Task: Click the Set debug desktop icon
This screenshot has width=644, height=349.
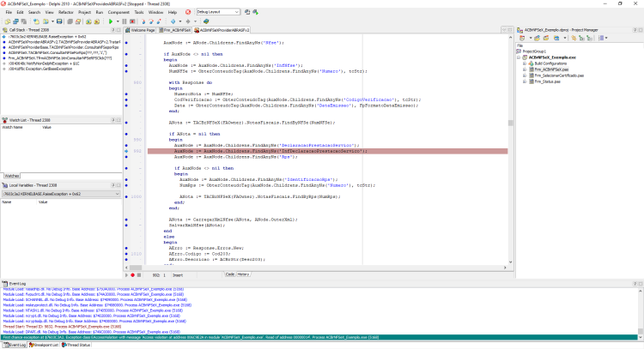Action: [x=255, y=12]
